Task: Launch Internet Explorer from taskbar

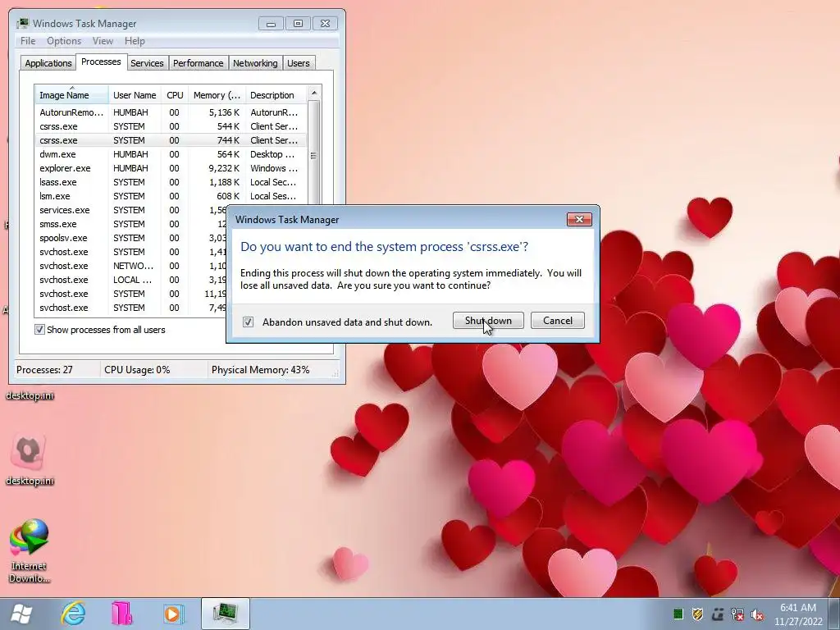Action: 73,614
